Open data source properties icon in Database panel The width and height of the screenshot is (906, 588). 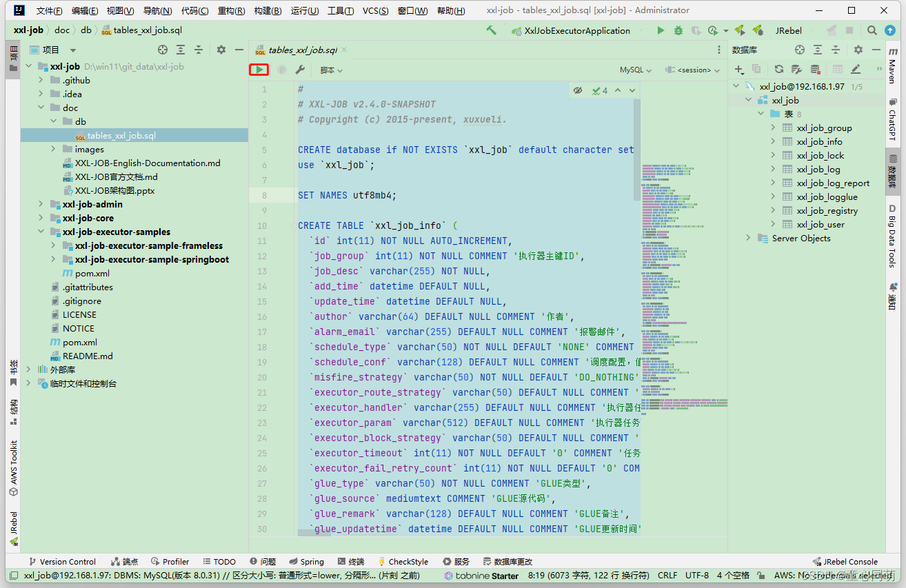pos(796,70)
